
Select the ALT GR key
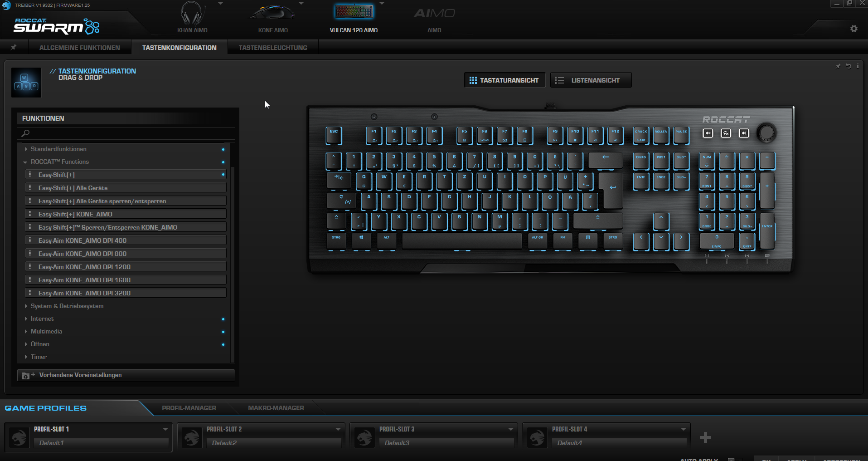click(538, 241)
